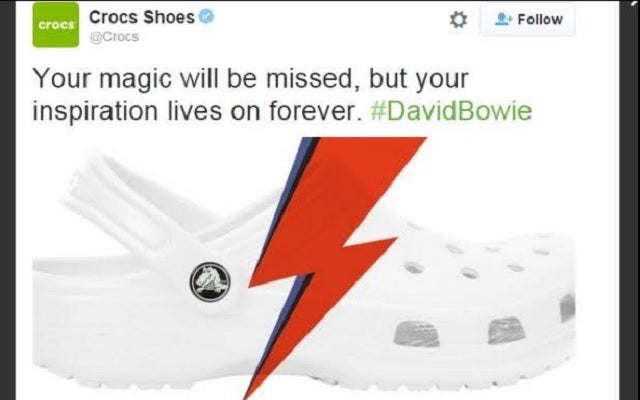Open the Crocs Shoes display name link
The width and height of the screenshot is (640, 400).
[142, 17]
